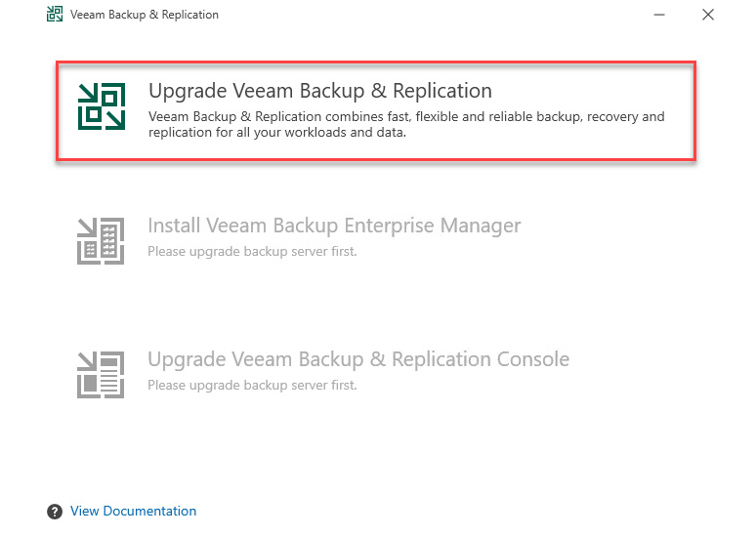Screen dimensions: 756x537
Task: Open the View Documentation link
Action: click(133, 511)
